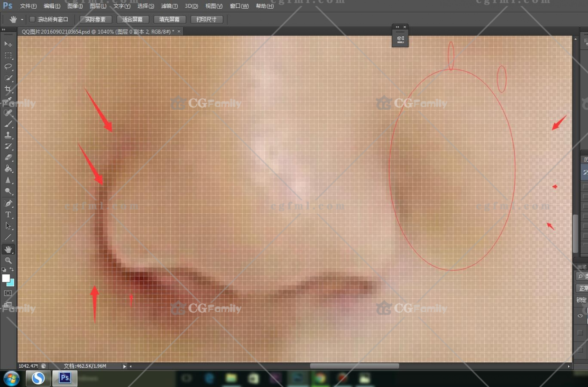Image resolution: width=588 pixels, height=387 pixels.
Task: Select the Lasso tool
Action: [x=8, y=67]
